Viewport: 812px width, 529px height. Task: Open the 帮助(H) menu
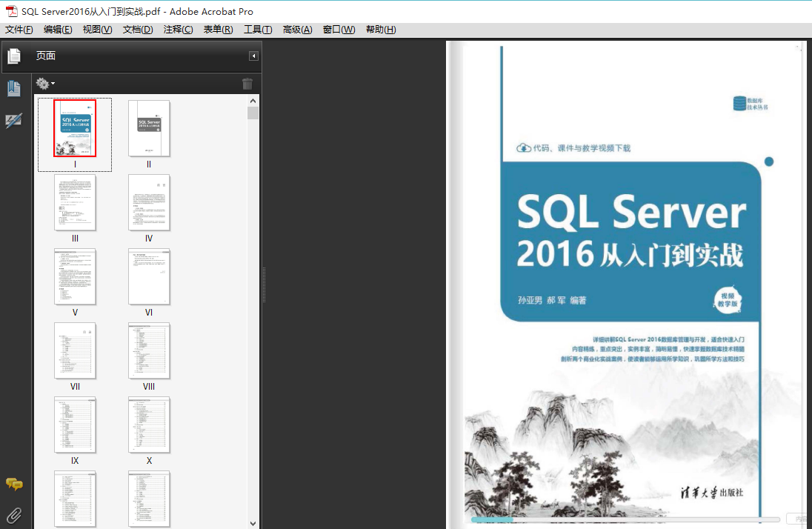tap(381, 30)
